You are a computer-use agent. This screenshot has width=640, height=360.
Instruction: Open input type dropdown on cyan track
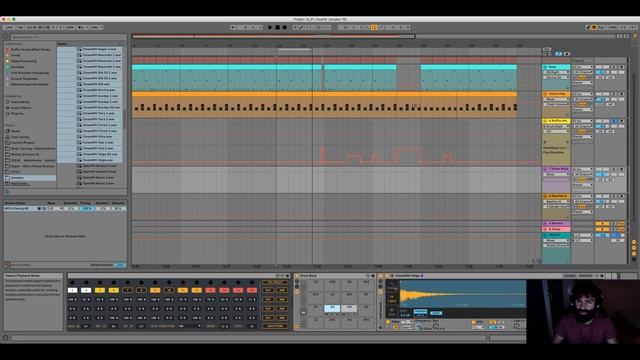[582, 67]
